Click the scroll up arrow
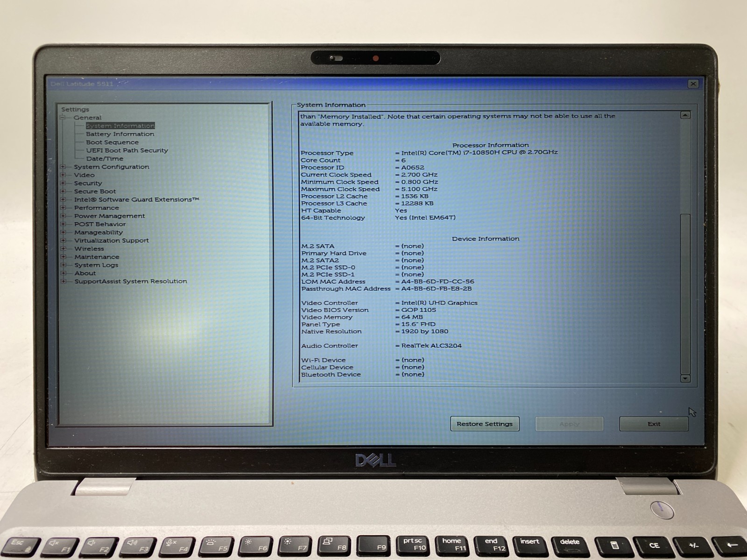 coord(685,115)
